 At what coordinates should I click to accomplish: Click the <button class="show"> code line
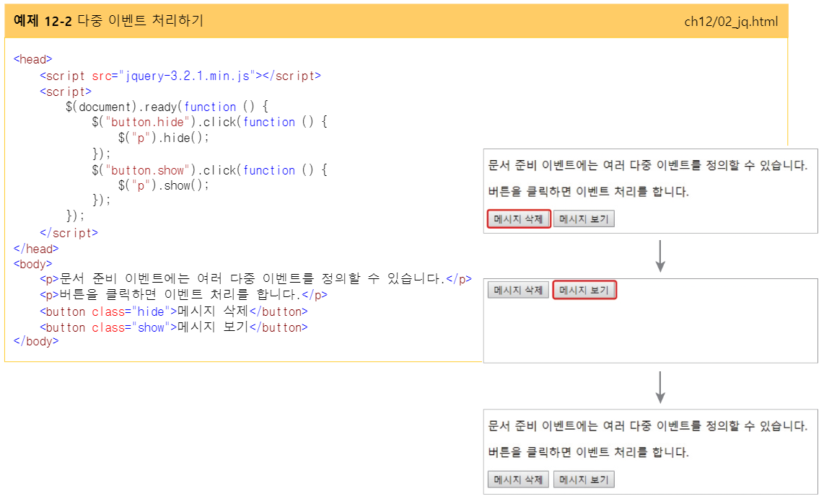click(x=174, y=327)
